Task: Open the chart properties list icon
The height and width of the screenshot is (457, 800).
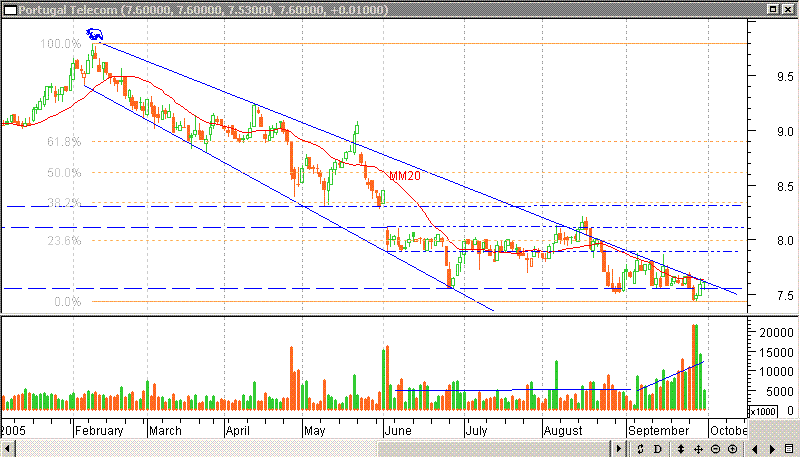Action: click(x=789, y=449)
